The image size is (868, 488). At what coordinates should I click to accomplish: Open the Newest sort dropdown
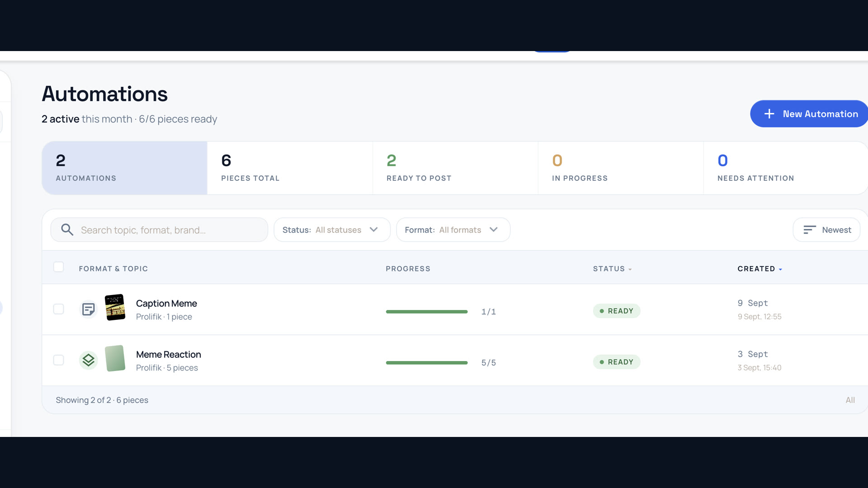(826, 230)
